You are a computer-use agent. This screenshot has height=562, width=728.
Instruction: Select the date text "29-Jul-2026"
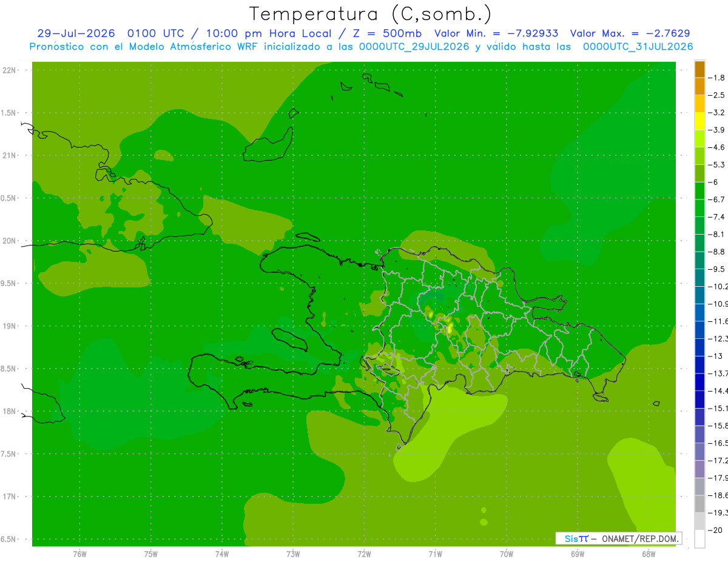76,33
